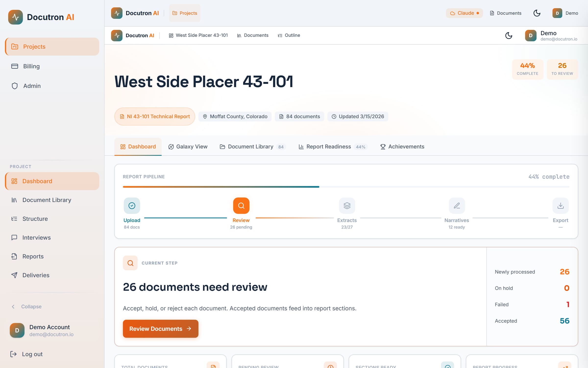Click the Outline breadcrumb link
588x368 pixels.
289,35
